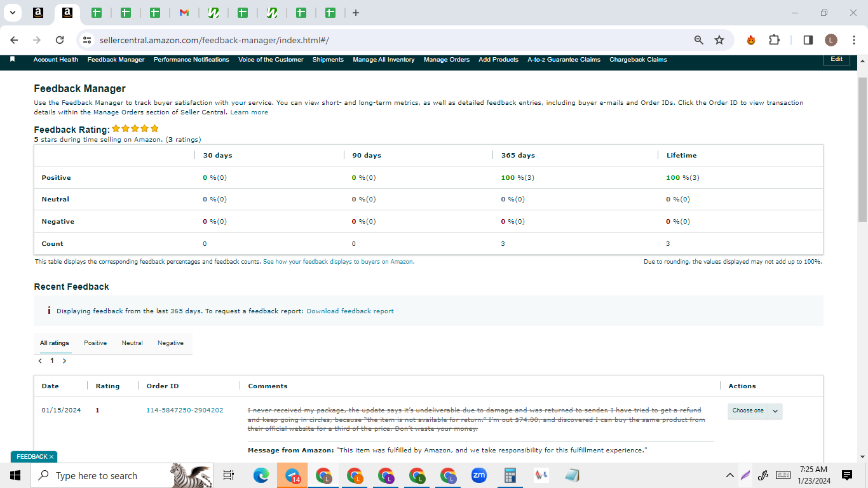Open Manage All Inventory
Viewport: 868px width, 488px height.
click(x=384, y=60)
